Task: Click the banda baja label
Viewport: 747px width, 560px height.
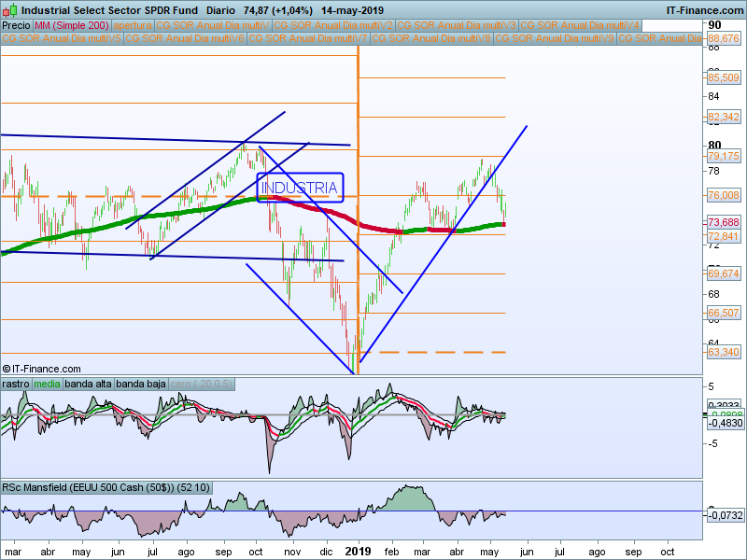Action: (141, 384)
